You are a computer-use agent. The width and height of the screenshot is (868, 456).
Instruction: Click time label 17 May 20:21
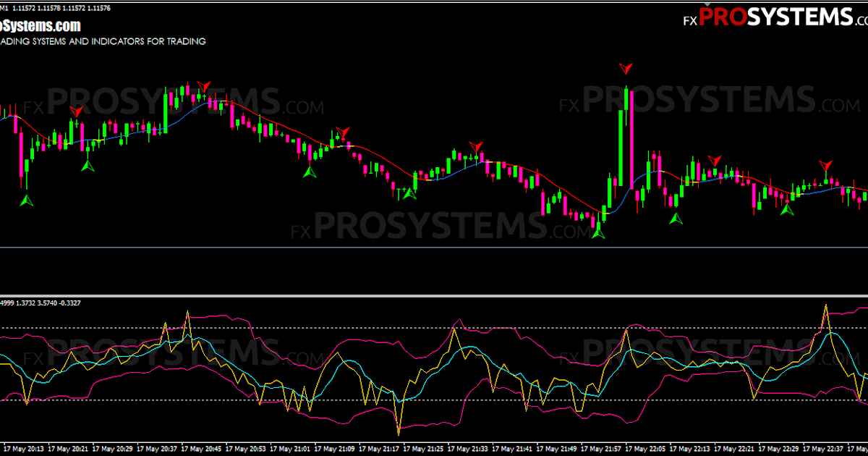pos(69,449)
